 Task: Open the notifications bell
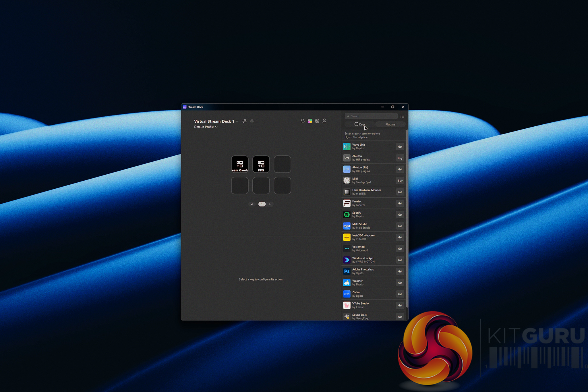coord(302,121)
